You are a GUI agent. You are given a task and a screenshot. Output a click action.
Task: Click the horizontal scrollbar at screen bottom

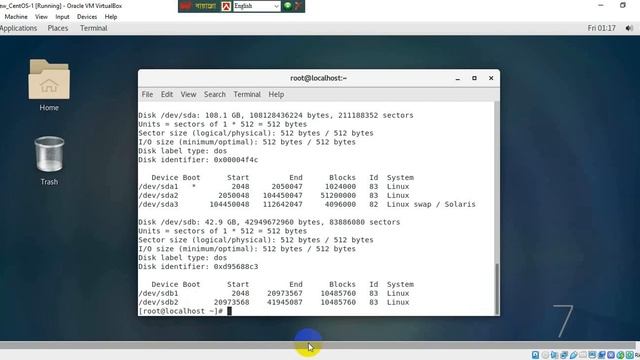[318, 345]
